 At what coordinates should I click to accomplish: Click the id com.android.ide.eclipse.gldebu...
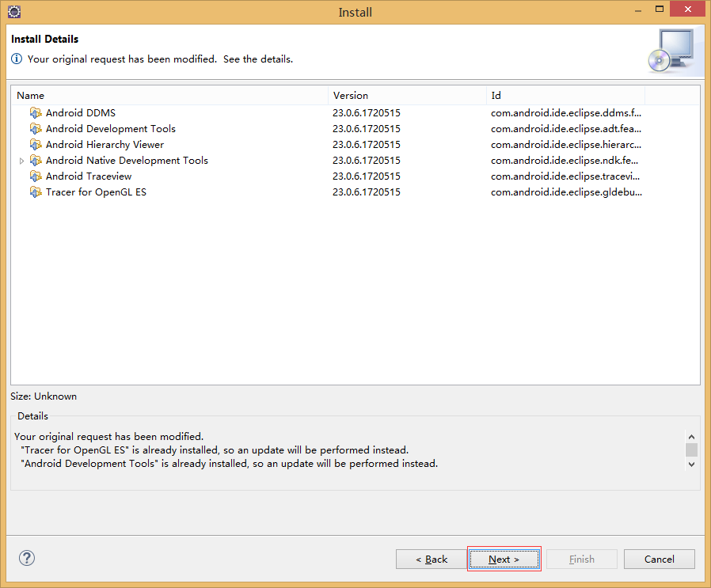point(566,192)
